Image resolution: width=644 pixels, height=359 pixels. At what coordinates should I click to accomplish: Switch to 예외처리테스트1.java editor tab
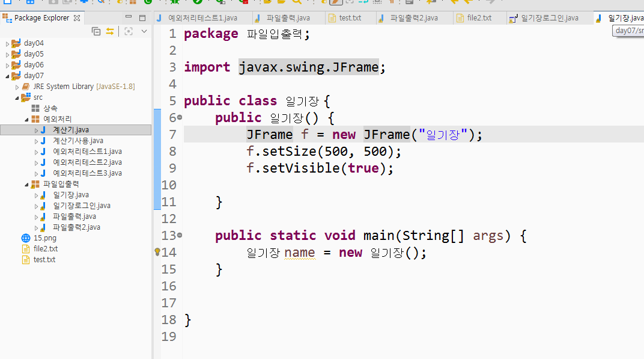[x=202, y=18]
